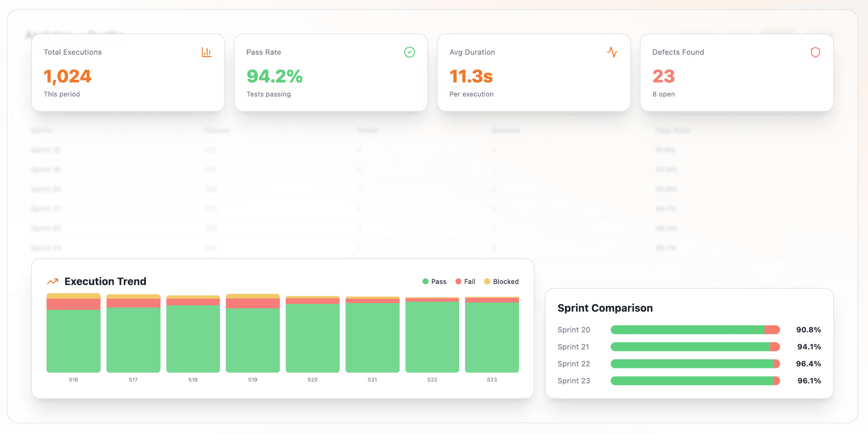The image size is (868, 434).
Task: Click the 96.4% value for Sprint 22
Action: pyautogui.click(x=809, y=363)
